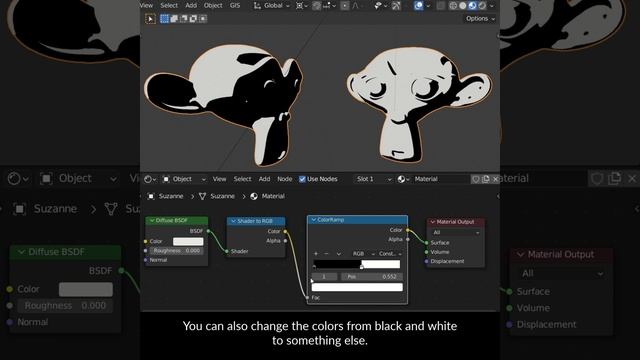Browse materials with the sphere icon
The width and height of the screenshot is (640, 360).
pos(402,179)
